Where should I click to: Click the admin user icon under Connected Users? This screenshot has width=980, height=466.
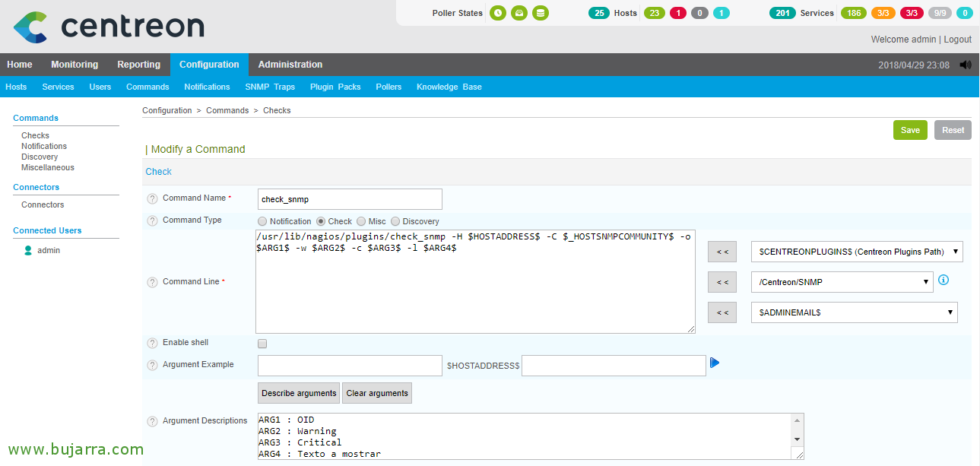[28, 250]
